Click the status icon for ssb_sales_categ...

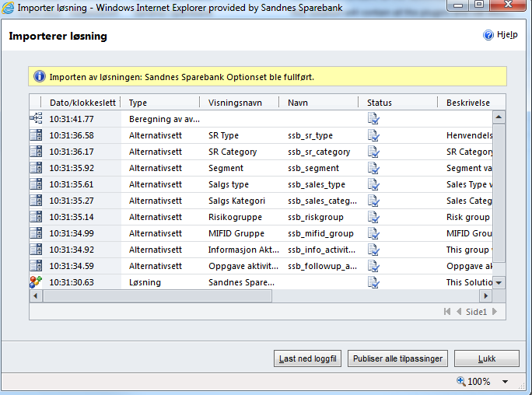pos(373,201)
